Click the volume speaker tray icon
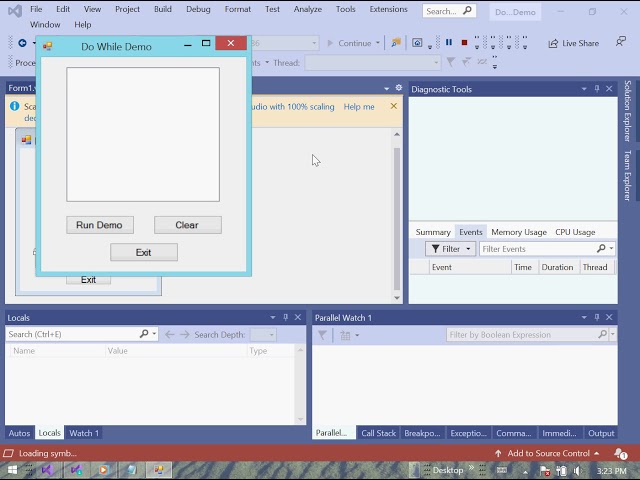Screen dimensions: 640x480 578,471
